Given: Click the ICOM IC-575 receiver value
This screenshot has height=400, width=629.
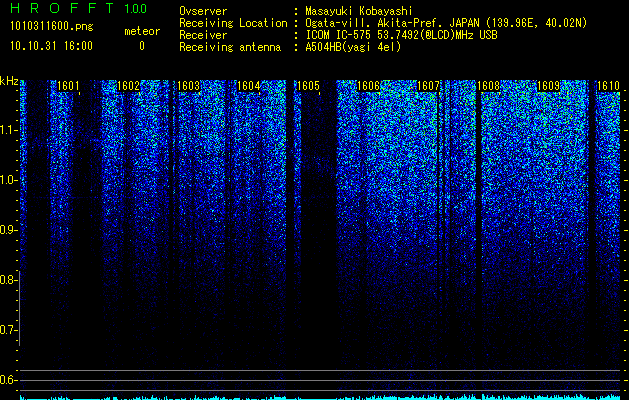Looking at the screenshot, I should point(401,35).
